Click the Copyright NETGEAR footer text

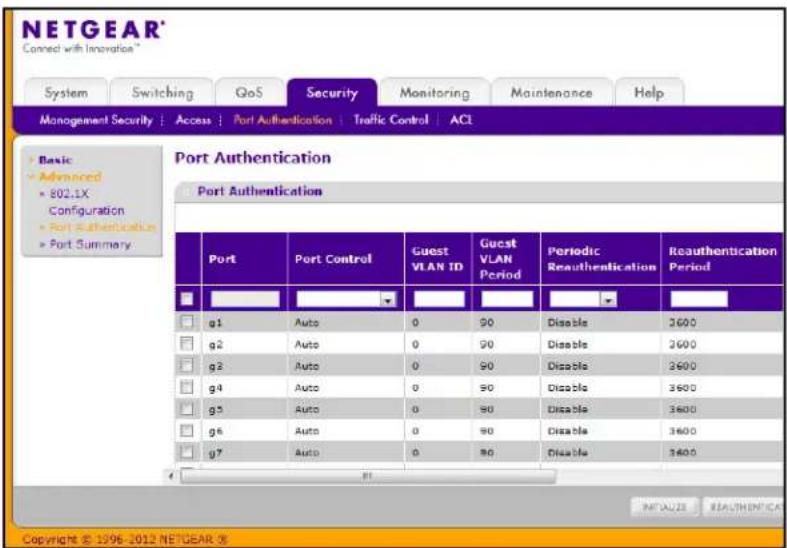pyautogui.click(x=125, y=540)
